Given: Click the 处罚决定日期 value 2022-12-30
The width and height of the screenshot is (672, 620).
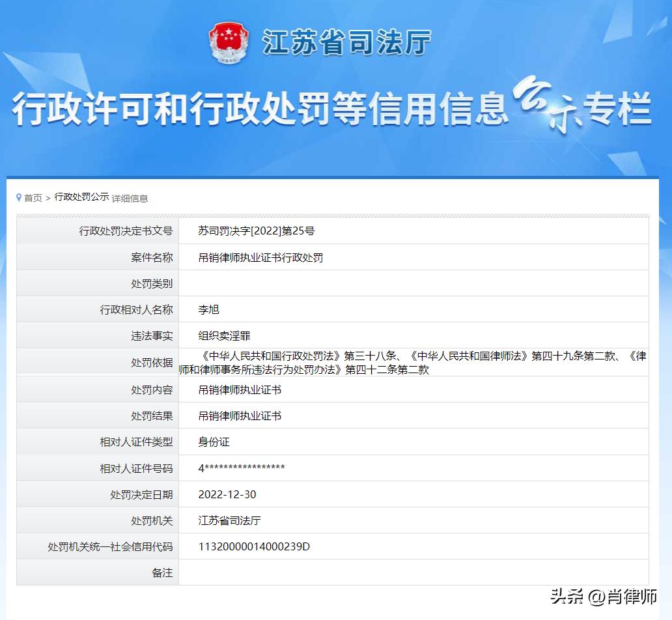Looking at the screenshot, I should pos(228,494).
